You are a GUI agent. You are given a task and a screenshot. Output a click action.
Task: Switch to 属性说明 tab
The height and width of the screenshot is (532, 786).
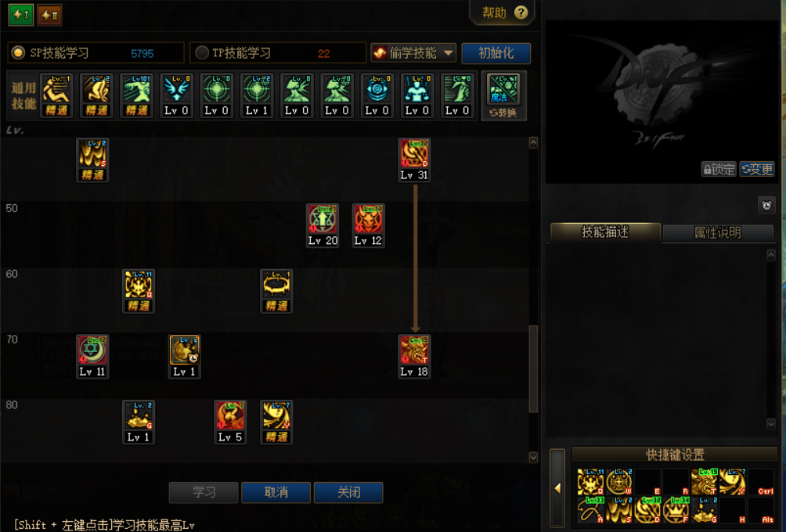pyautogui.click(x=717, y=232)
